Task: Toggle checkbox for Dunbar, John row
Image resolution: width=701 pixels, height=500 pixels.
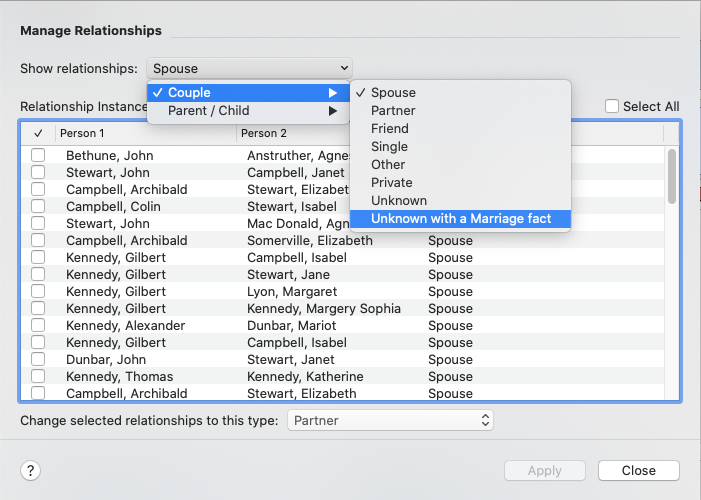Action: pos(38,360)
